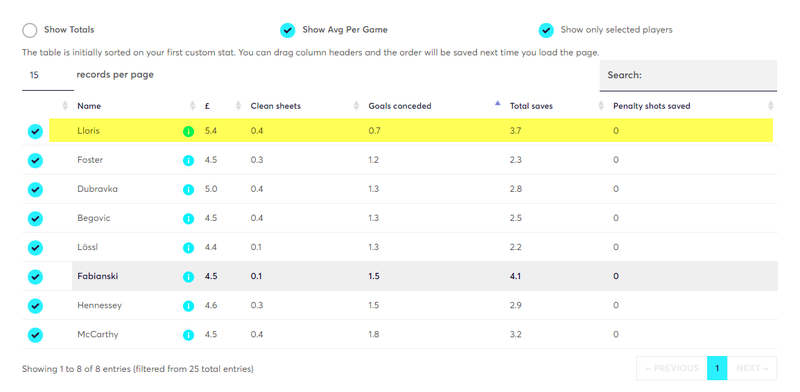This screenshot has width=800, height=392.
Task: Focus the Search input field
Action: tap(688, 76)
